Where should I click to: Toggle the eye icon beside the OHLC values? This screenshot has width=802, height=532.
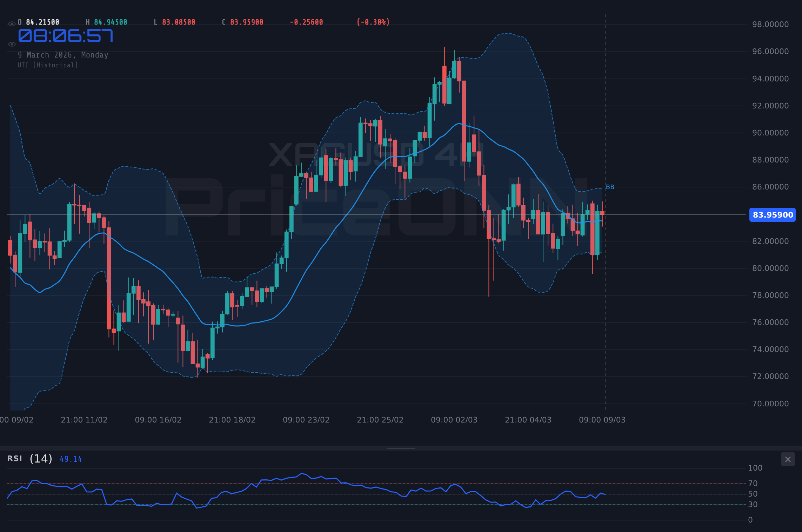pyautogui.click(x=12, y=24)
